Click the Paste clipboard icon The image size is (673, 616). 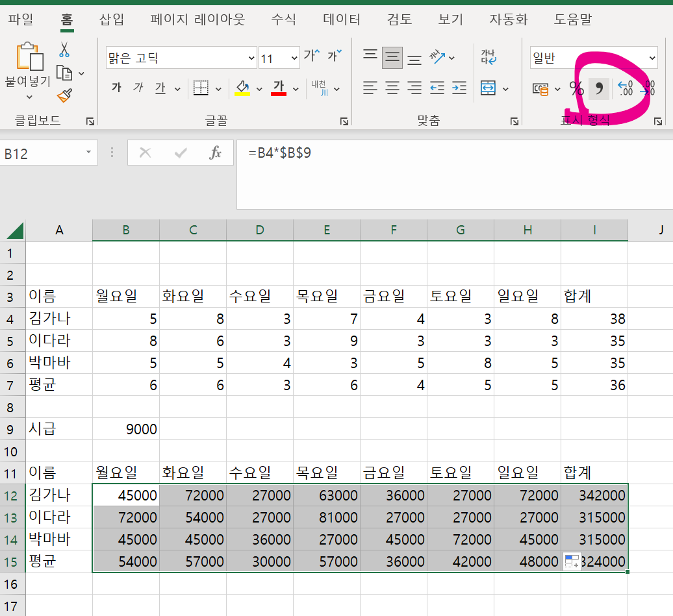(x=29, y=56)
